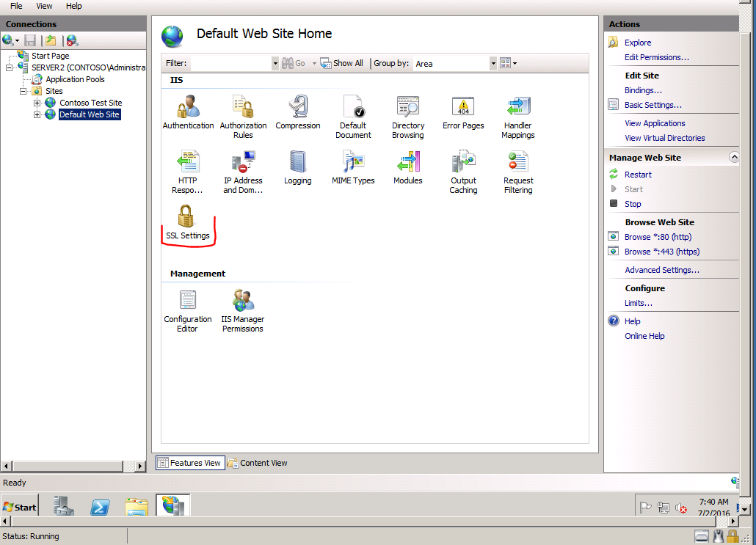Open Windows Explorer from the taskbar

[x=137, y=507]
